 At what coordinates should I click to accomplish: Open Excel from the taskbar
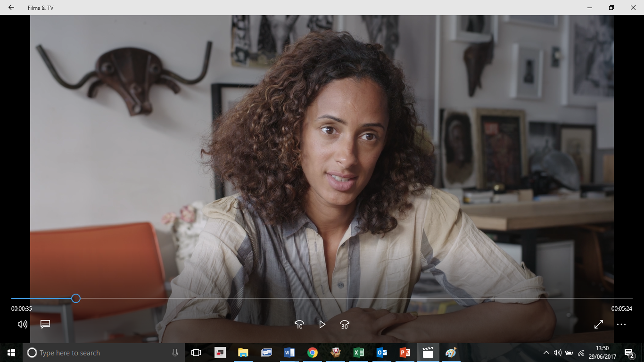click(358, 353)
